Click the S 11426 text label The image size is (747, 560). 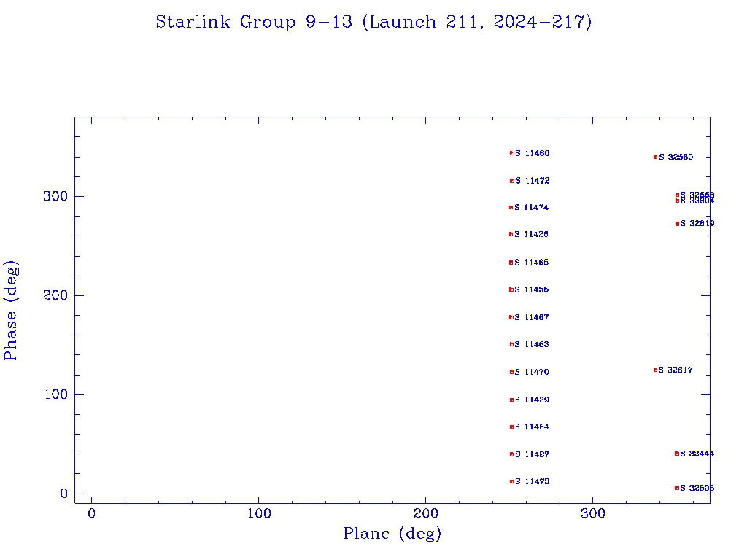(532, 235)
